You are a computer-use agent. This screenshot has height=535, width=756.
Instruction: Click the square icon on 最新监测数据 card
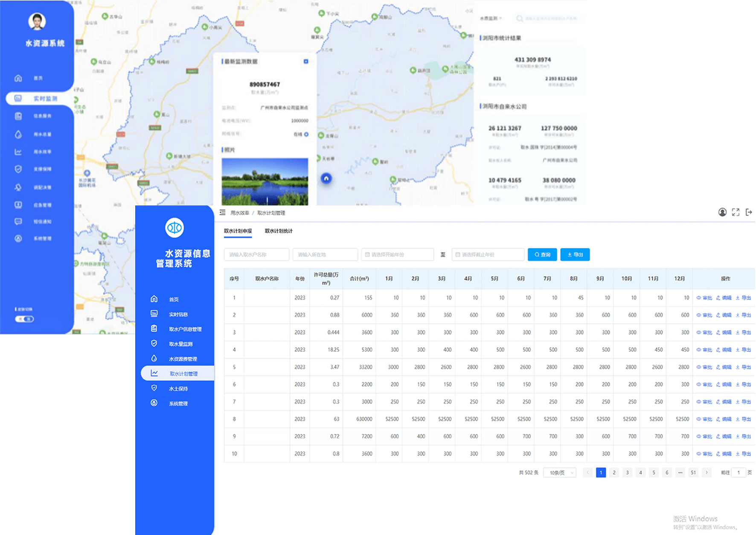coord(305,61)
